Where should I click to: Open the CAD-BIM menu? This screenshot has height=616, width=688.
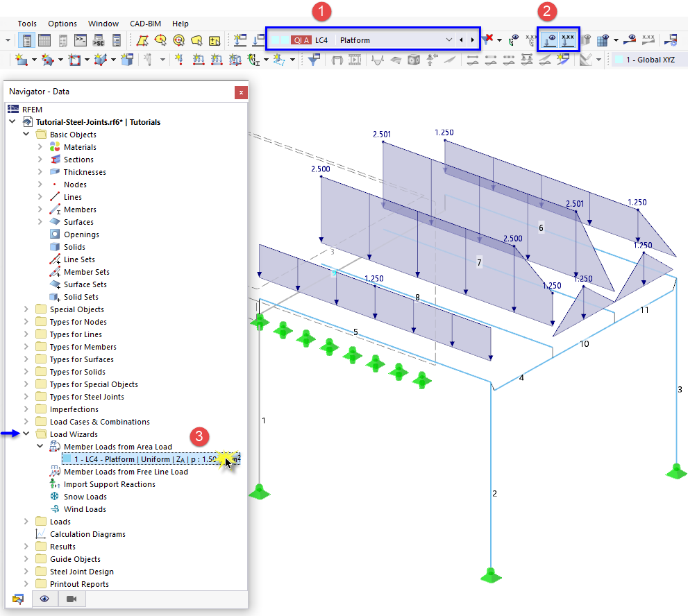point(145,23)
